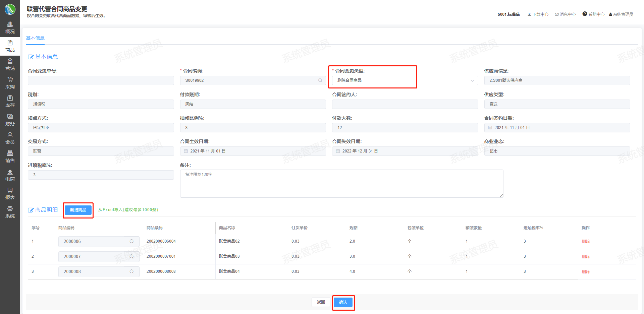Click the search icon in 合同编码 field

coord(320,80)
